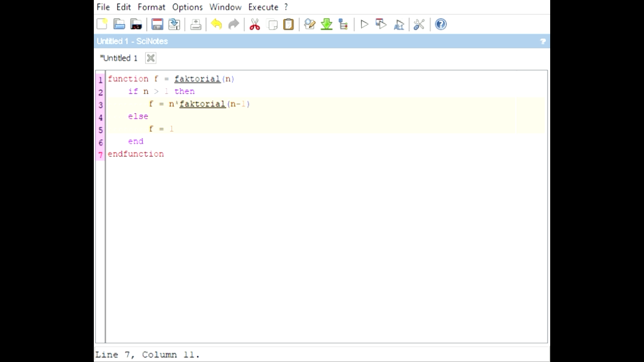Open the Window menu

click(225, 7)
